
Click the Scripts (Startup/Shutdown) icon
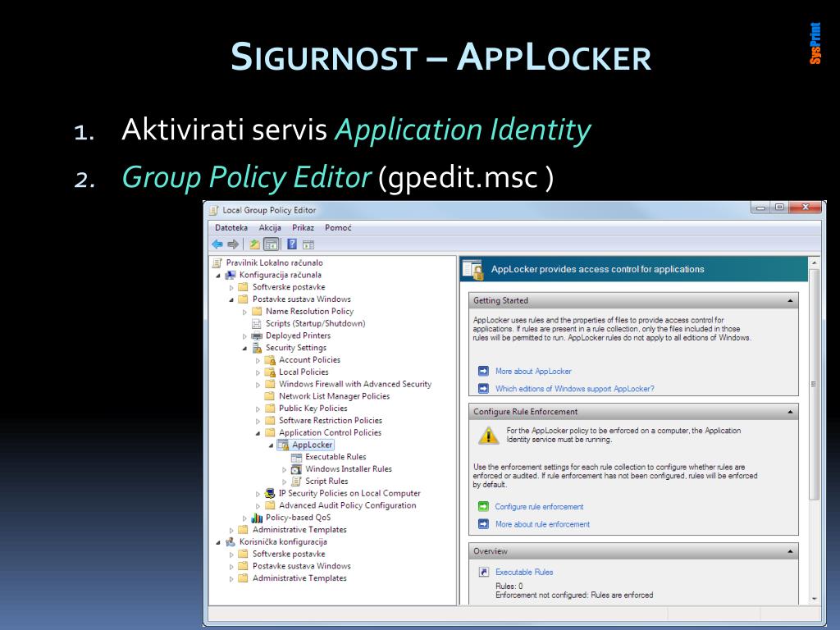point(257,323)
